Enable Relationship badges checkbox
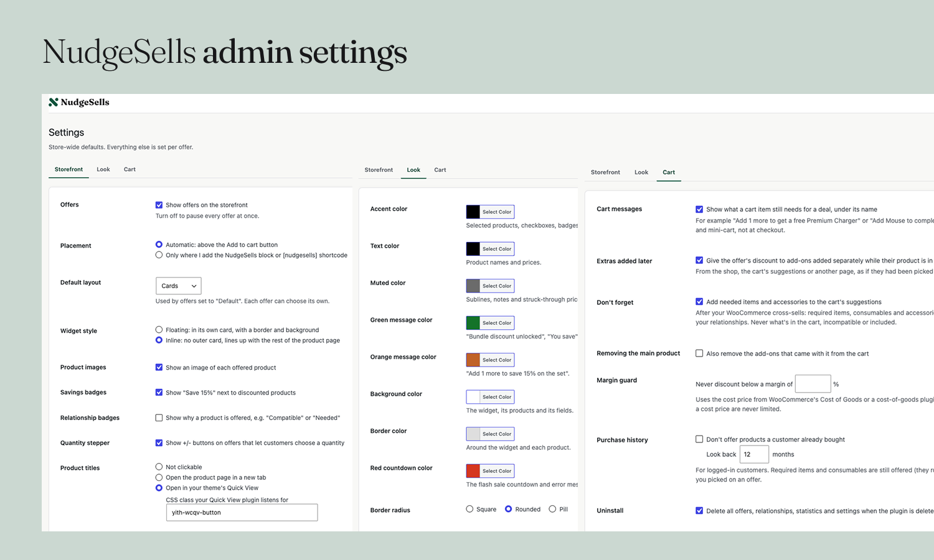The width and height of the screenshot is (934, 560). click(159, 418)
